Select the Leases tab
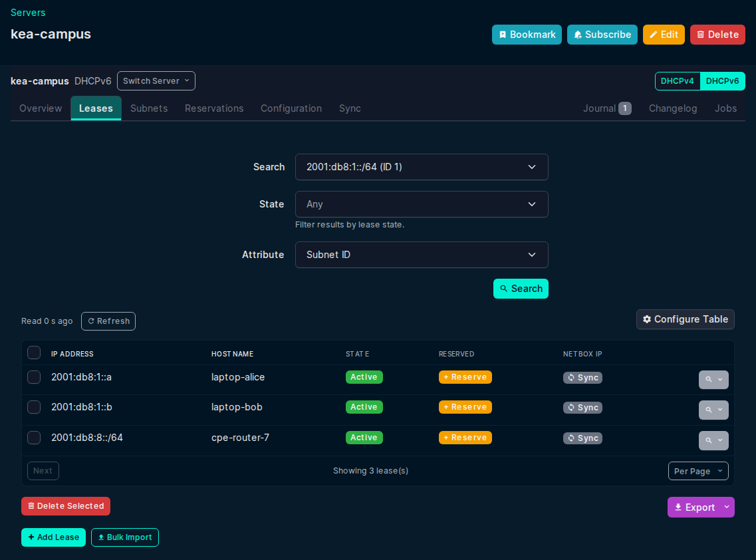 pyautogui.click(x=96, y=108)
